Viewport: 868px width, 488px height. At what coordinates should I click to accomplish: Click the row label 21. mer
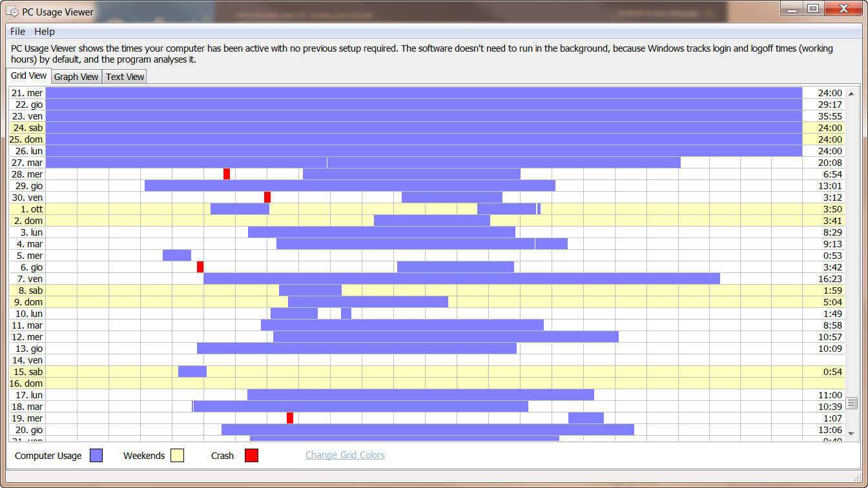[x=27, y=93]
